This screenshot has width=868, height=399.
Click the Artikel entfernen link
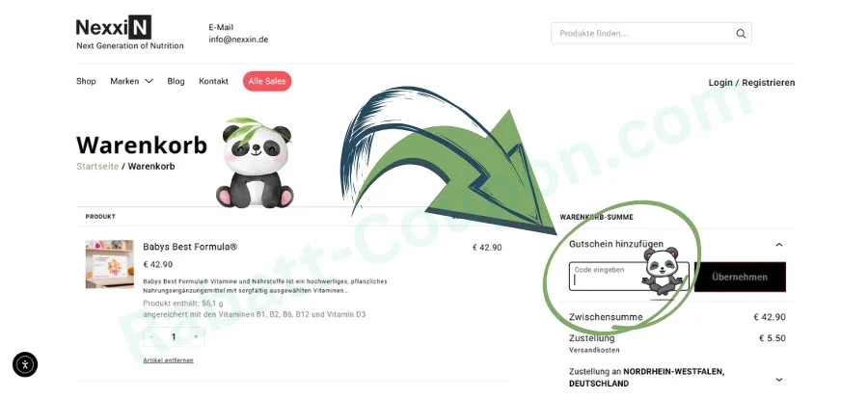point(168,360)
